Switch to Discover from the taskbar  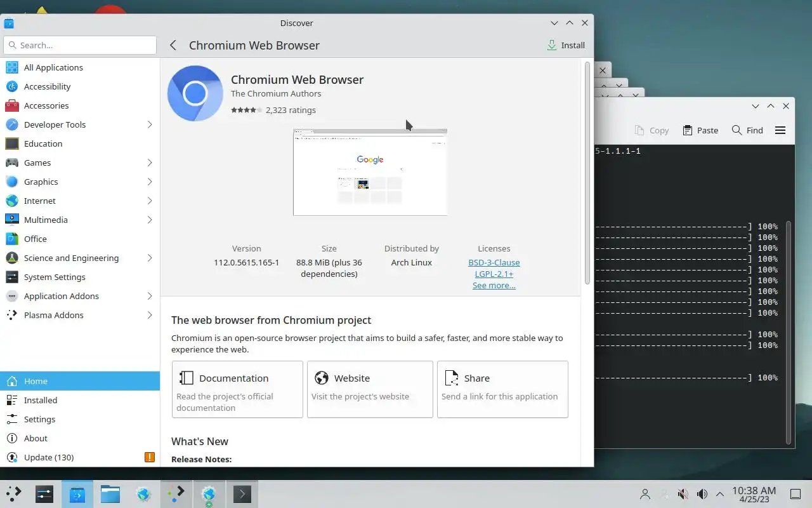(x=77, y=493)
